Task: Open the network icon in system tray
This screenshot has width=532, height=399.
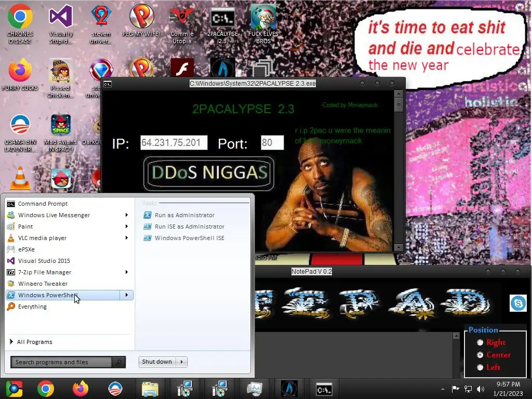Action: [x=468, y=389]
